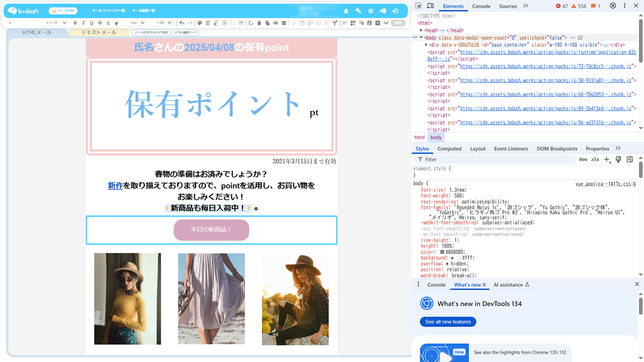Open the font color tool
This screenshot has height=362, width=644.
pos(108,23)
